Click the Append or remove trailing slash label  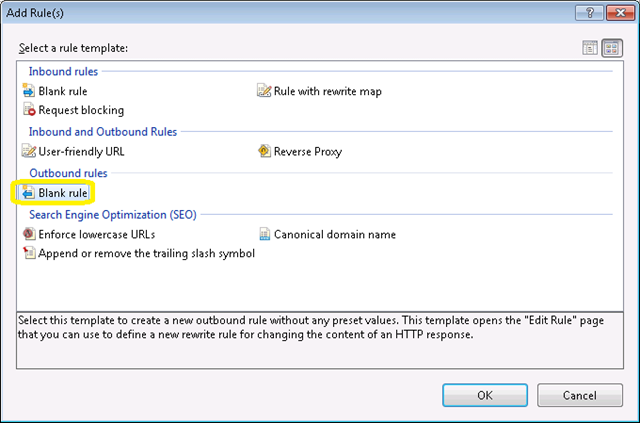[147, 253]
